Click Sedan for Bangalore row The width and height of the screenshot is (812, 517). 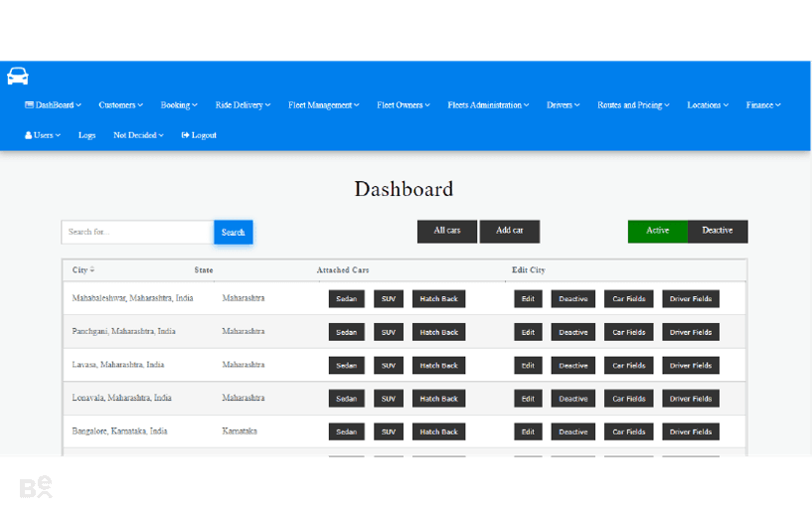pos(347,431)
